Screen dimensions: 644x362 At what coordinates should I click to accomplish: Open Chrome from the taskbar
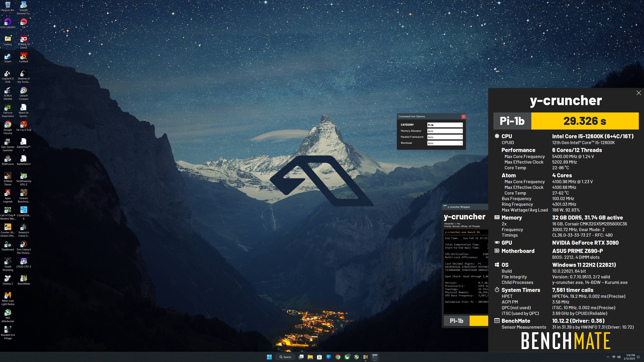tap(338, 357)
